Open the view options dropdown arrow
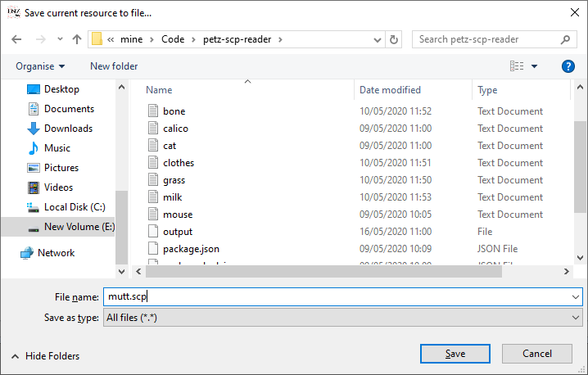Screen dimensions: 588x375 click(535, 66)
